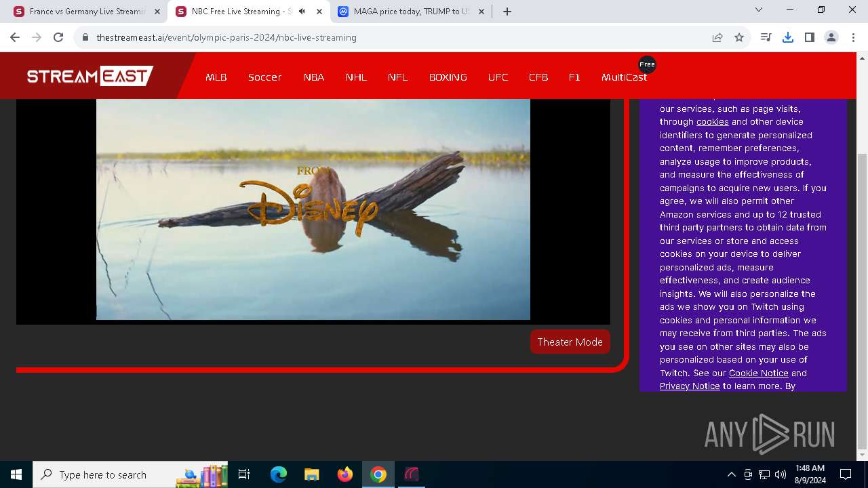Viewport: 868px width, 488px height.
Task: Open the MLB menu item
Action: [x=216, y=77]
